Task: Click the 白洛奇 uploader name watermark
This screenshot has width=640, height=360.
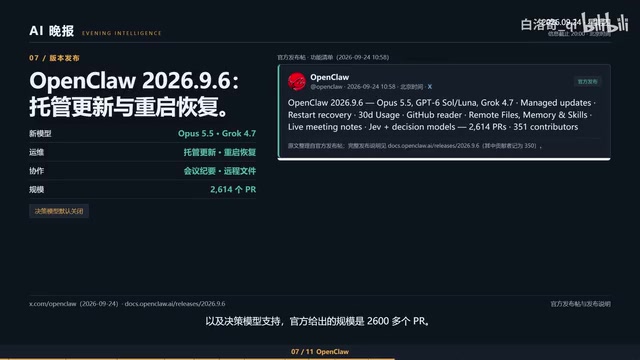Action: pos(550,25)
